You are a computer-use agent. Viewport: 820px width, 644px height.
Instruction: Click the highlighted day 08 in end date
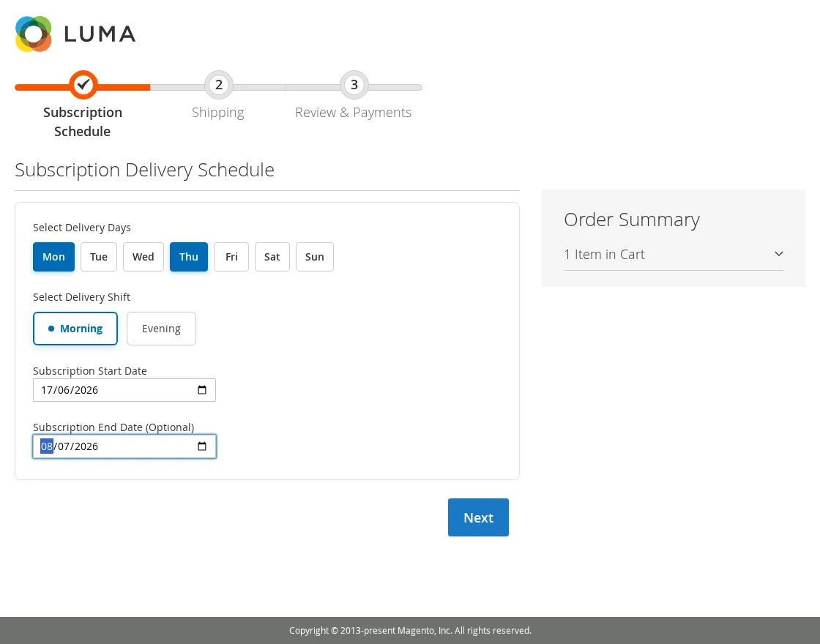[47, 446]
